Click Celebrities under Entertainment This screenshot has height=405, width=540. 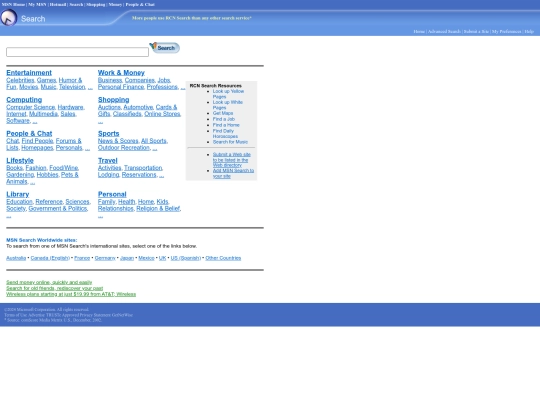coord(20,80)
